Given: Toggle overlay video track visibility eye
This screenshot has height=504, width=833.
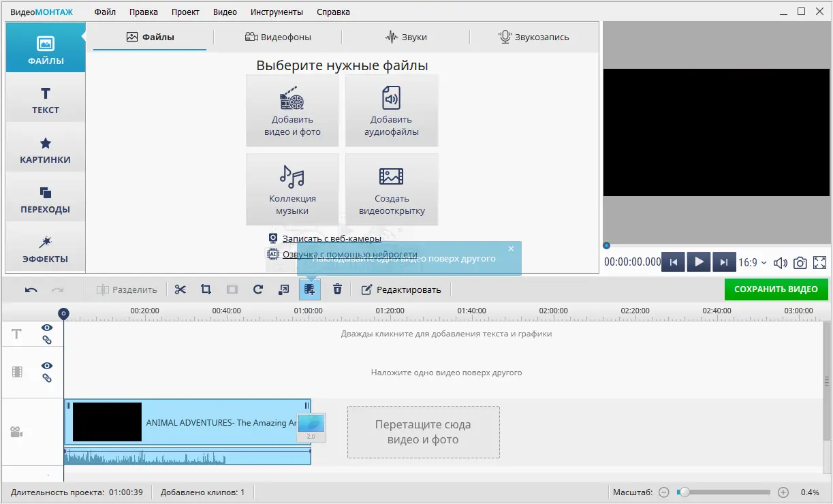Looking at the screenshot, I should 47,366.
